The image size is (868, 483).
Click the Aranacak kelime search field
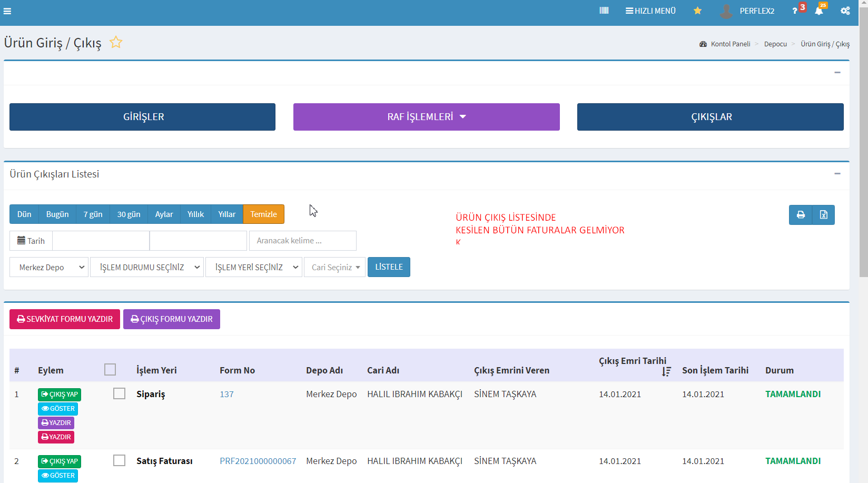(x=302, y=241)
